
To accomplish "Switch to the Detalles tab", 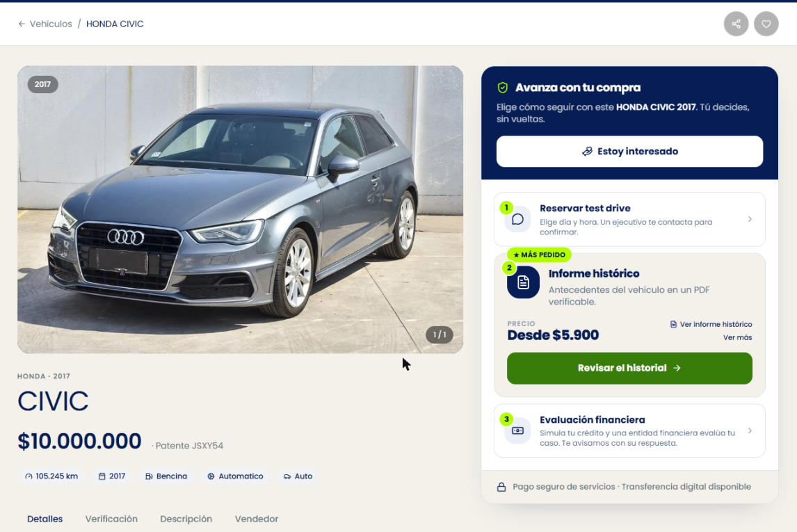I will [x=45, y=519].
